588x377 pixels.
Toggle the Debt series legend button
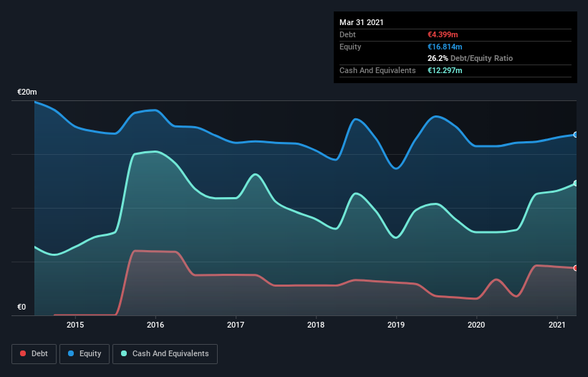tap(34, 354)
